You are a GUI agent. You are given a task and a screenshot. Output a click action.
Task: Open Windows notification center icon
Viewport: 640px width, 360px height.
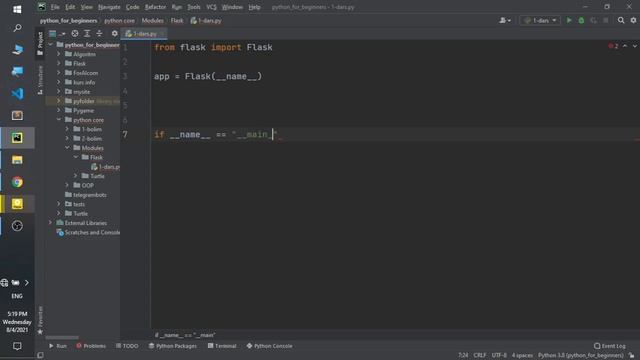pyautogui.click(x=17, y=346)
